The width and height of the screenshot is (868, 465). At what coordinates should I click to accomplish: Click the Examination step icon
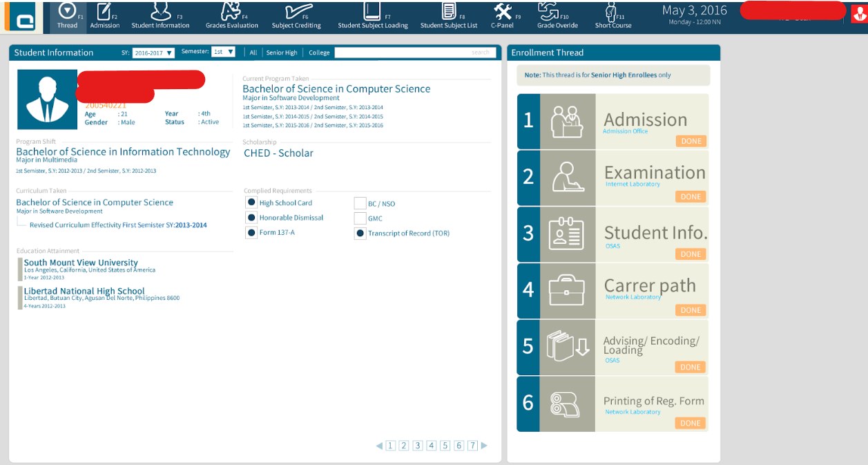point(568,178)
